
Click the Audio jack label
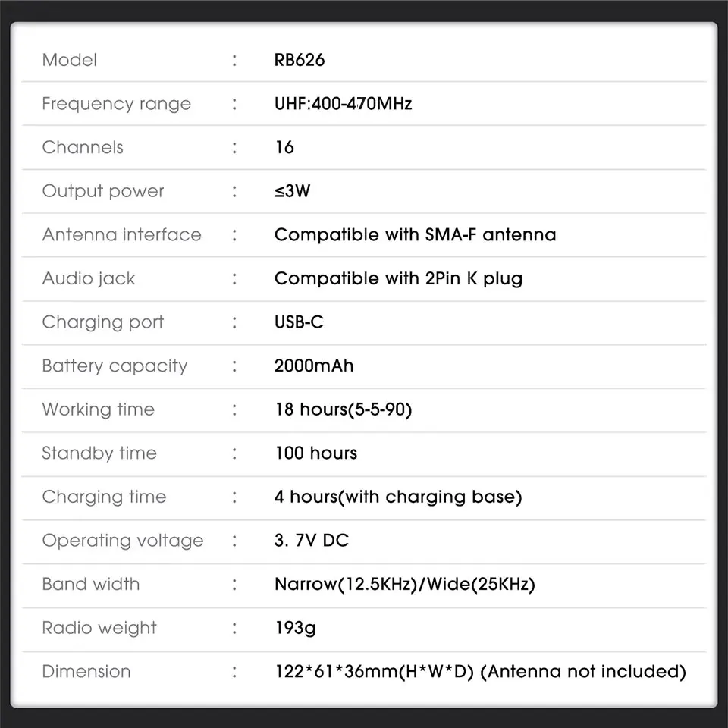[89, 278]
